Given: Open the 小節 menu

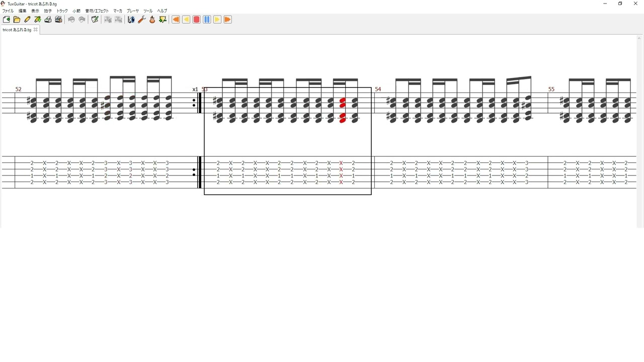Looking at the screenshot, I should (76, 11).
